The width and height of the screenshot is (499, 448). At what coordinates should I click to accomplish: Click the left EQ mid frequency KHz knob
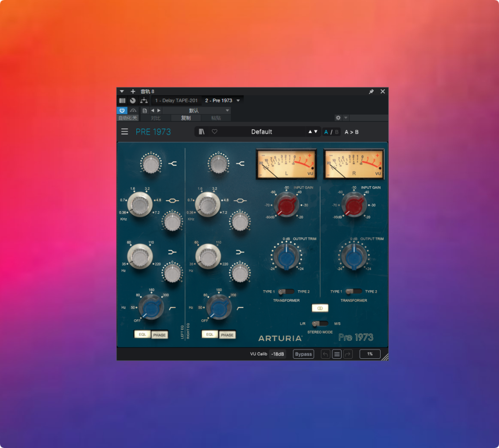[140, 205]
